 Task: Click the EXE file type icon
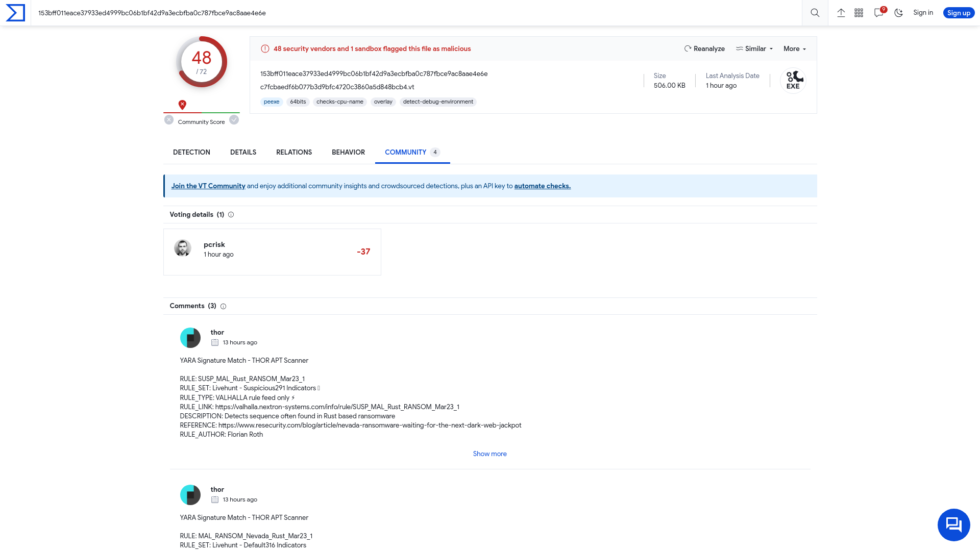coord(793,81)
